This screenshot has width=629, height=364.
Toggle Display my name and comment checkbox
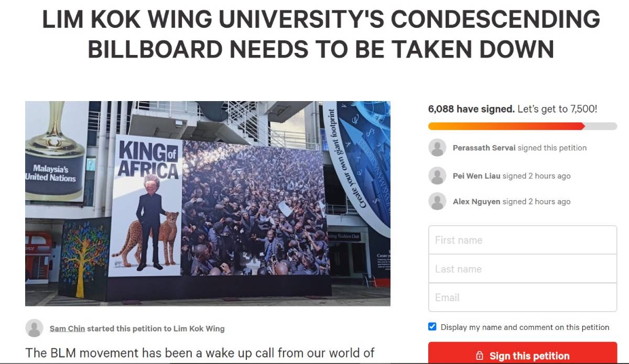click(432, 327)
